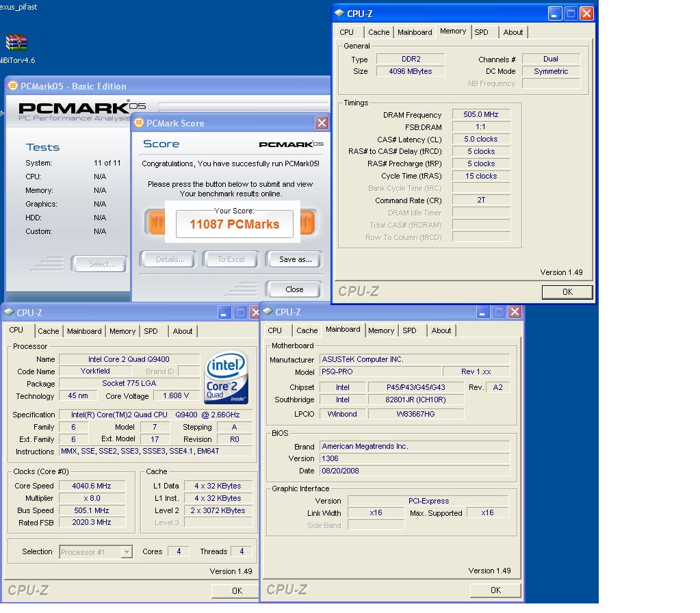Click the orange submit button left part

point(155,222)
